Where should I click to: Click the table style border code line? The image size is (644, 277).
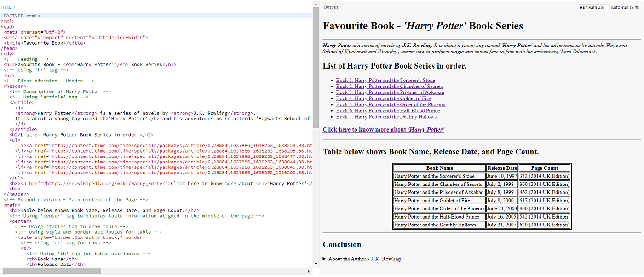pos(80,237)
